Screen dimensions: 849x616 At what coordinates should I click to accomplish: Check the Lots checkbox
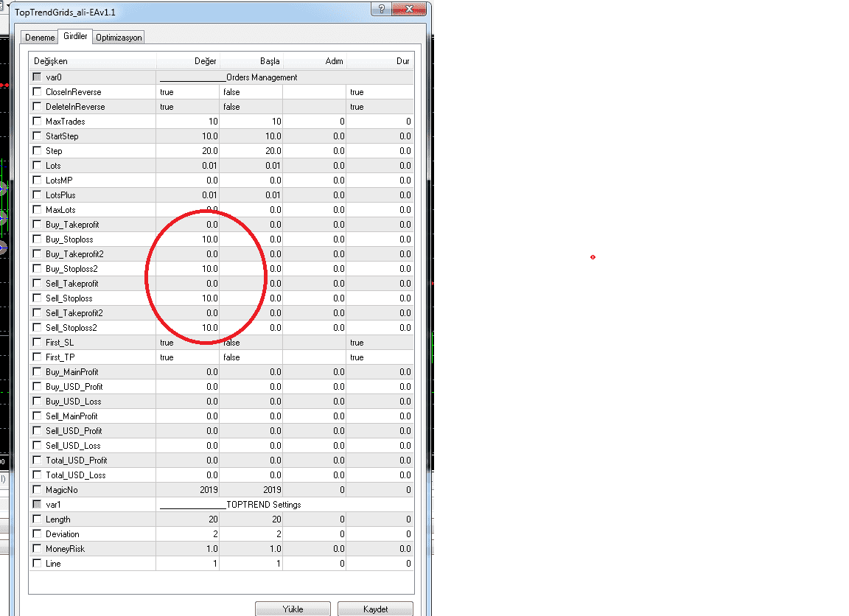[37, 165]
